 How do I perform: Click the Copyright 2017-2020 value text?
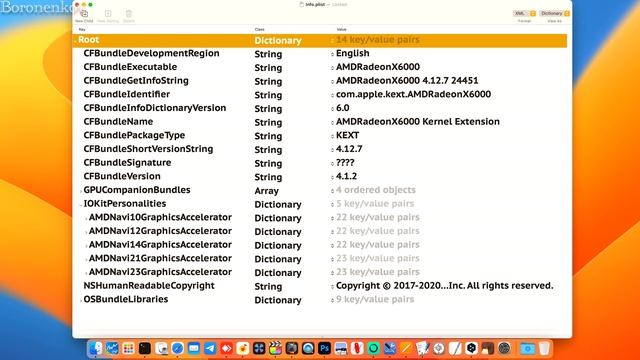[444, 286]
